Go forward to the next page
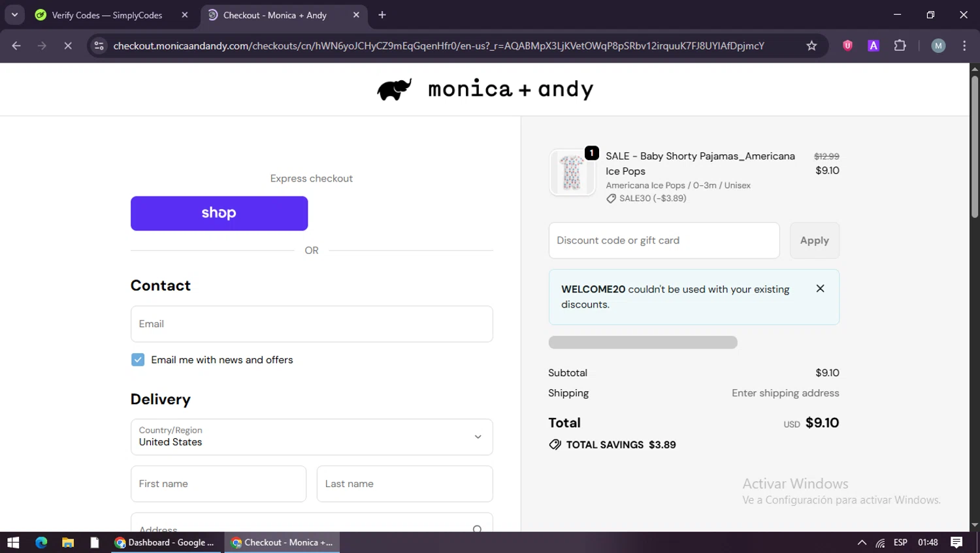The height and width of the screenshot is (553, 980). click(x=42, y=46)
